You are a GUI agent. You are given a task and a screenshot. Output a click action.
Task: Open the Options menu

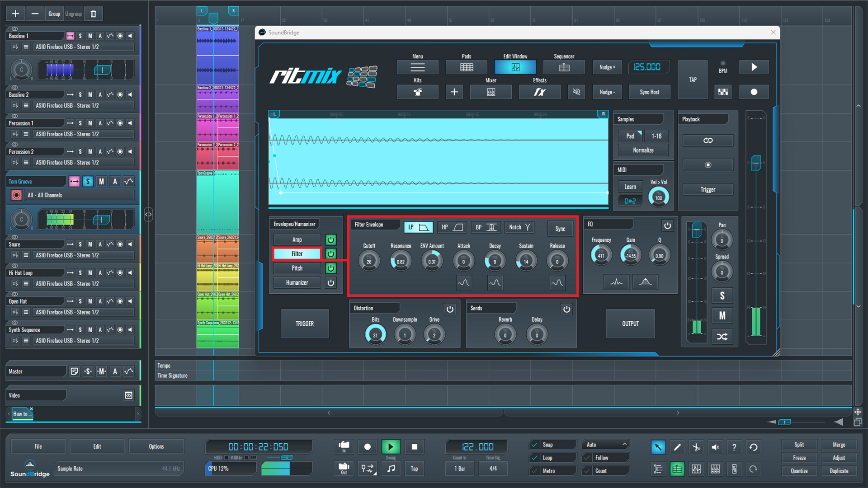click(156, 446)
